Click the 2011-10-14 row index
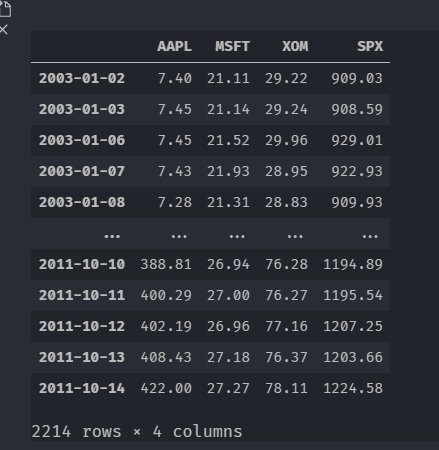 (x=82, y=389)
